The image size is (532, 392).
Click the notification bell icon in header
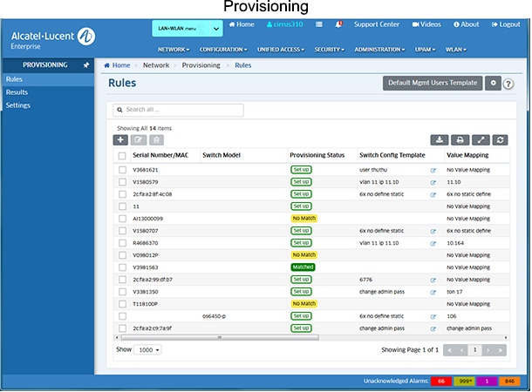coord(338,24)
